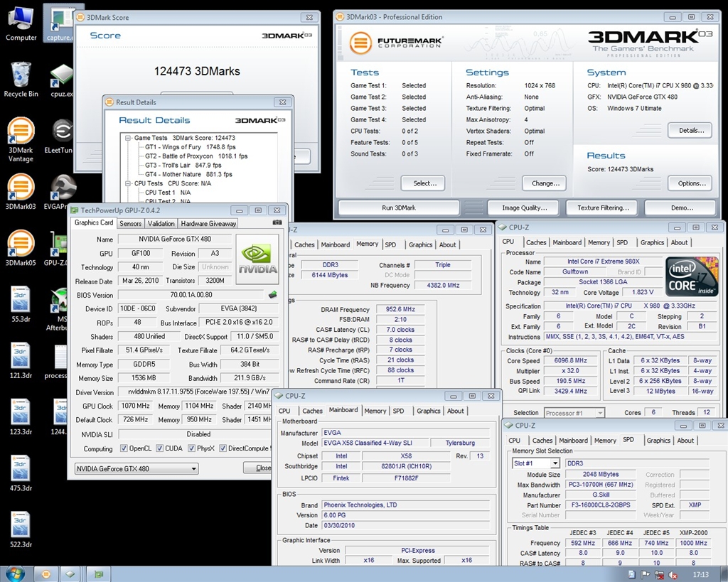Collapse the Game Tests tree node

pos(128,138)
